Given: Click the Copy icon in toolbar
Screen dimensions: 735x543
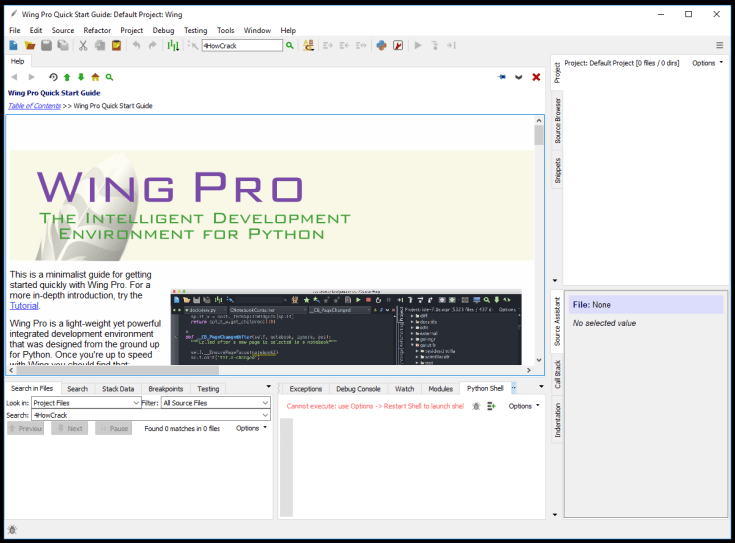Looking at the screenshot, I should (100, 45).
